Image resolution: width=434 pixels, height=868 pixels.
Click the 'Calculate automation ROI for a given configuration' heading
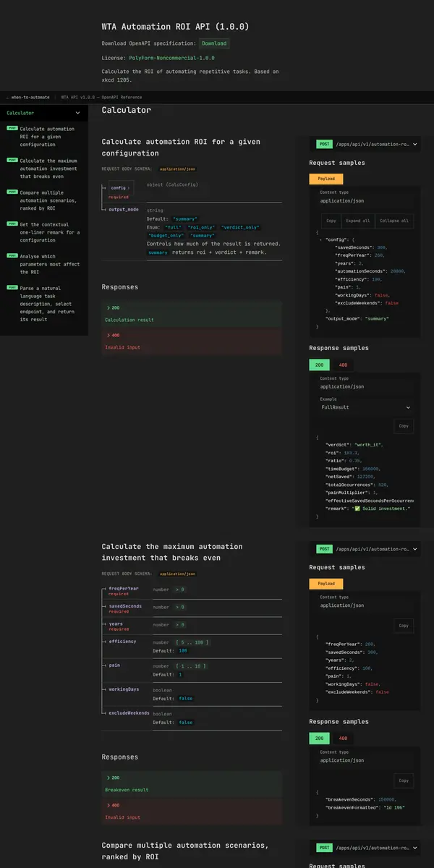click(x=181, y=148)
